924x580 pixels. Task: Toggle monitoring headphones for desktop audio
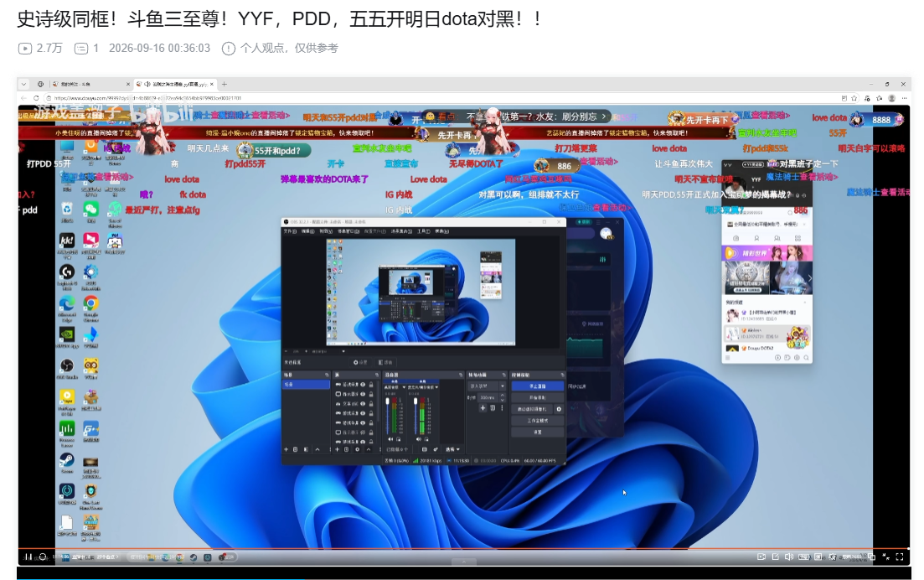coord(399,439)
